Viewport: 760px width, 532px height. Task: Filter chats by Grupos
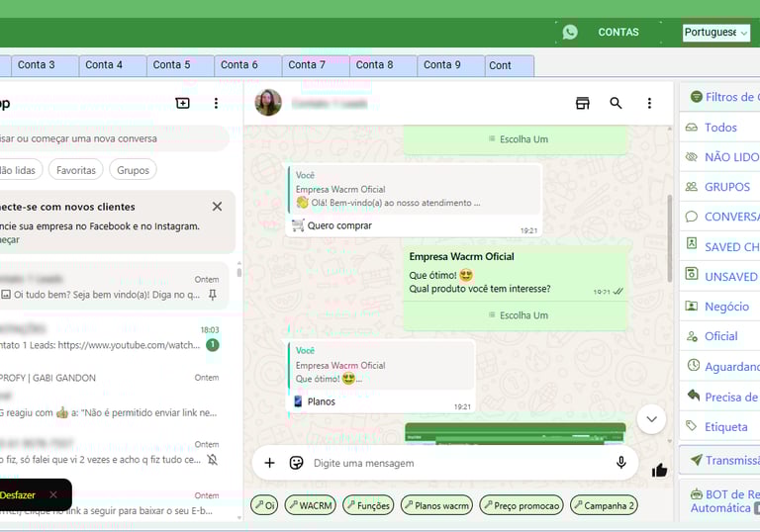133,170
